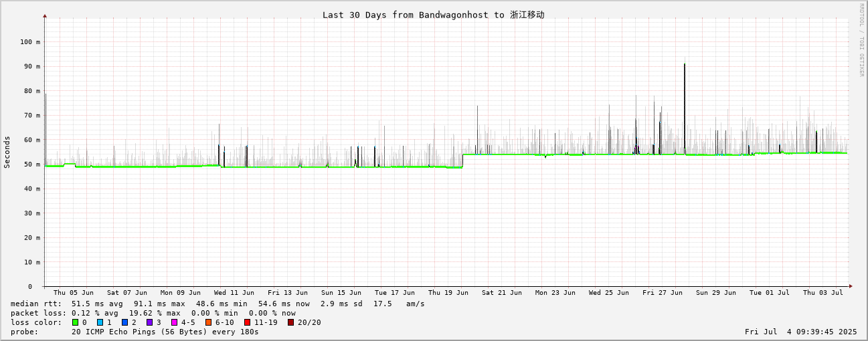The height and width of the screenshot is (341, 868).
Task: Click the '100 m' y-axis tick label
Action: coord(29,41)
